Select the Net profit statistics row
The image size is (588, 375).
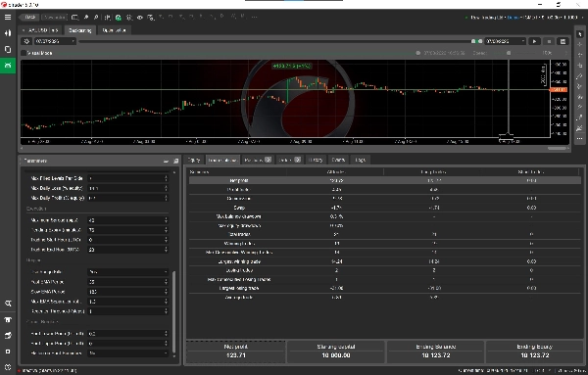[x=385, y=180]
